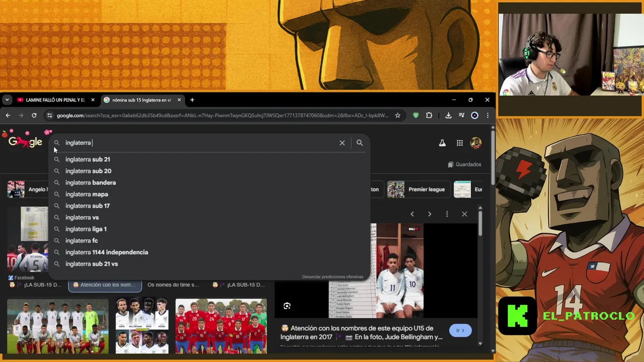Open the Chrome three-dot menu
The height and width of the screenshot is (362, 644).
pyautogui.click(x=488, y=116)
